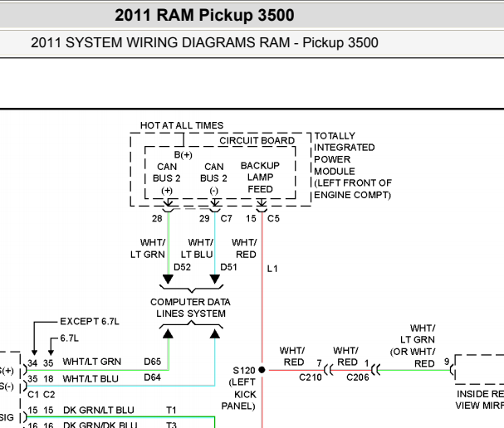Click the 'WHT/LT BLU' wire label by D64

coord(91,379)
